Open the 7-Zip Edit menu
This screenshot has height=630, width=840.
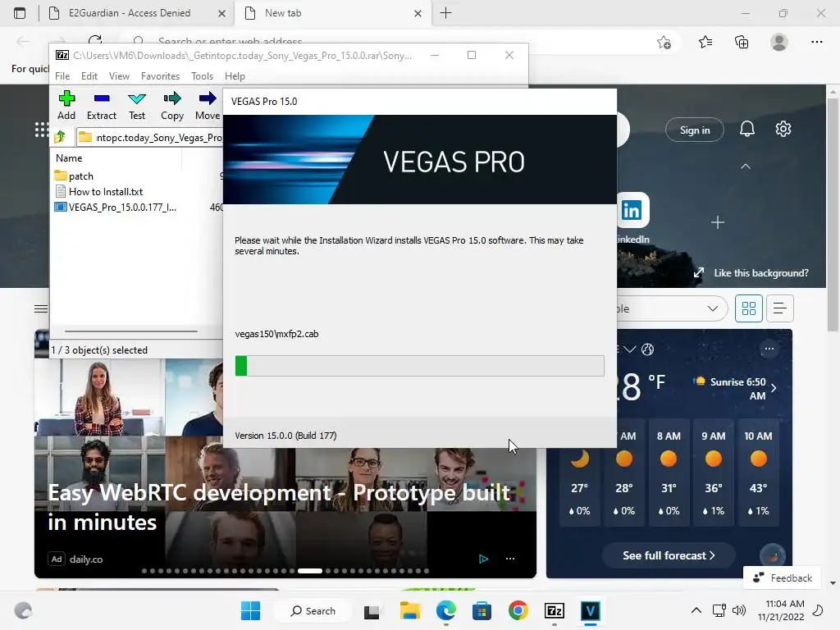(x=89, y=76)
